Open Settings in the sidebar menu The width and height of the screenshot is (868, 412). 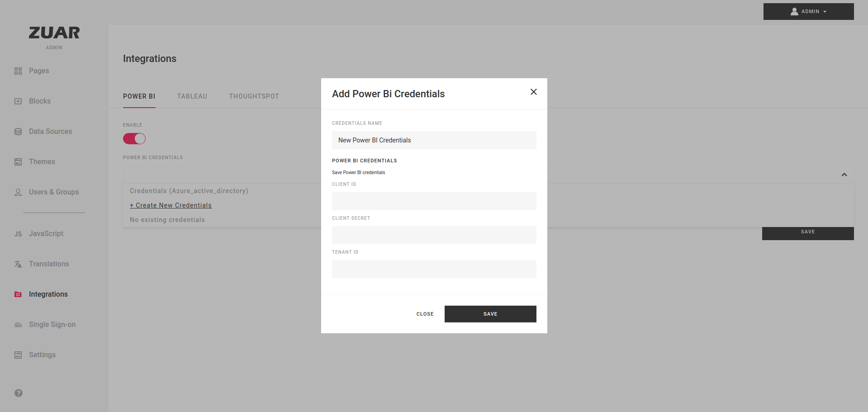click(x=43, y=355)
